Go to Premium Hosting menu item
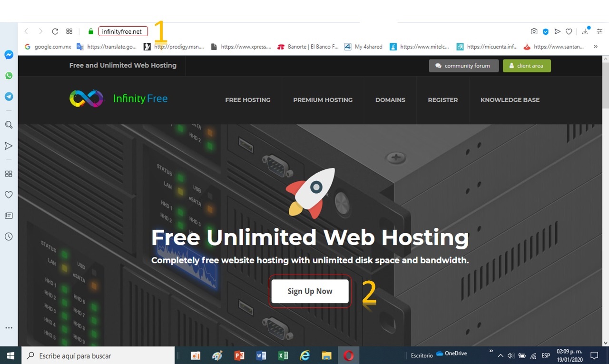The width and height of the screenshot is (609, 364). (323, 100)
